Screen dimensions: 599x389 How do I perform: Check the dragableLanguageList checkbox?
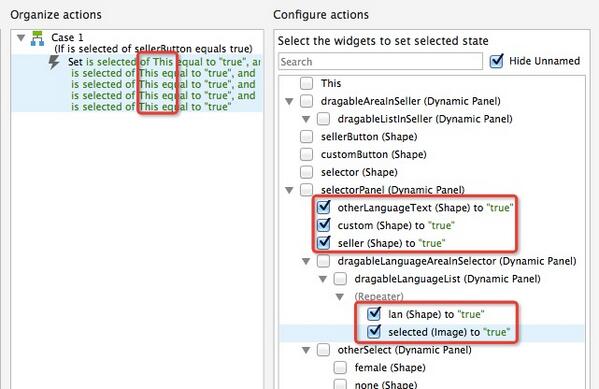[x=340, y=279]
